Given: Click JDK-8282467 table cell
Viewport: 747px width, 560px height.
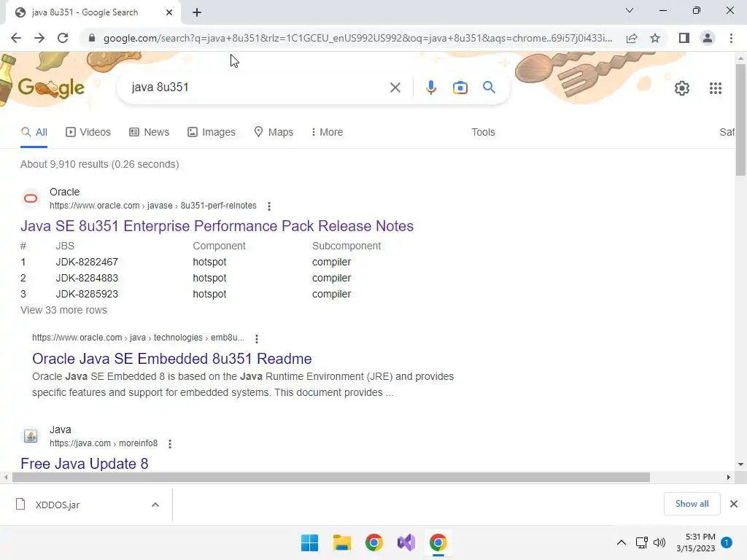Looking at the screenshot, I should [87, 262].
